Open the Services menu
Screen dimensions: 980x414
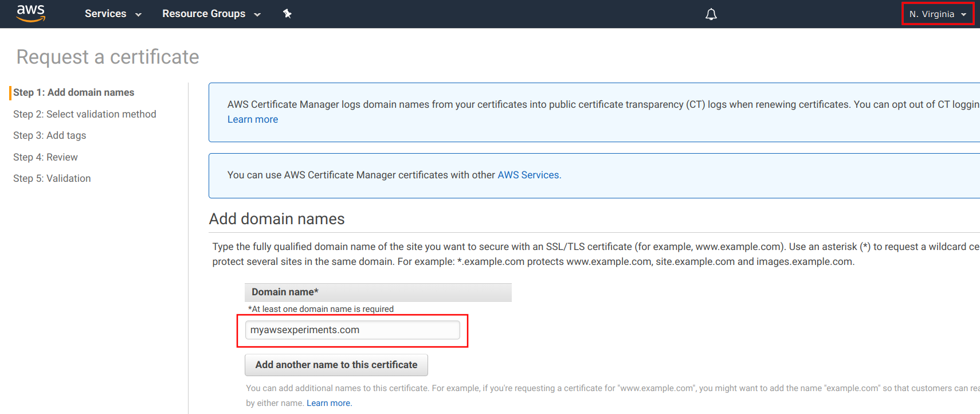tap(105, 14)
